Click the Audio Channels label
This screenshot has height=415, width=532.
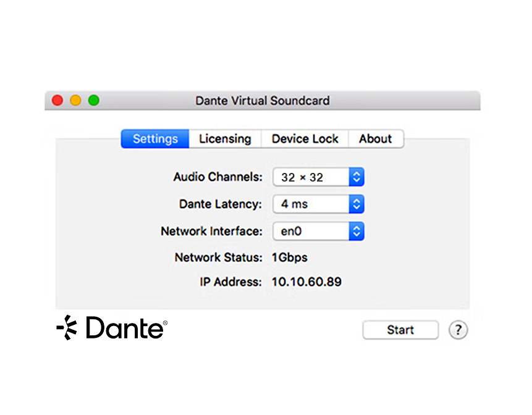click(x=218, y=177)
